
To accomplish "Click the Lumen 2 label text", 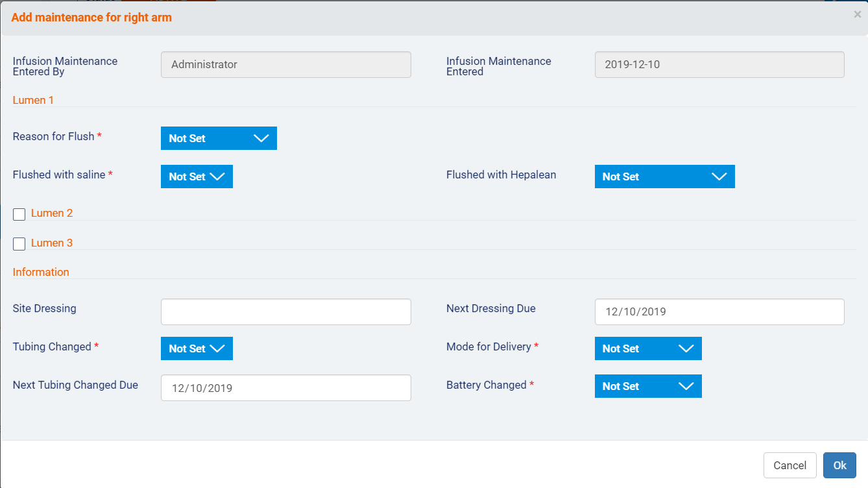I will click(52, 213).
